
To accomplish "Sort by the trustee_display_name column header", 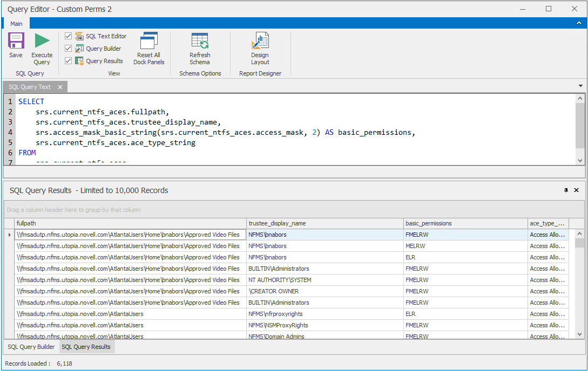I will pyautogui.click(x=325, y=223).
